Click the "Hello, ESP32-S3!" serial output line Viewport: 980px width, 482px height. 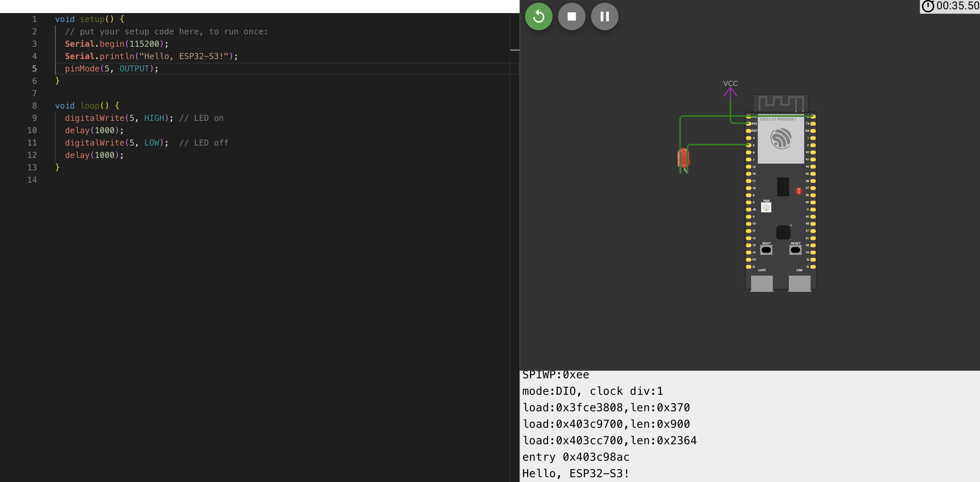pyautogui.click(x=576, y=473)
